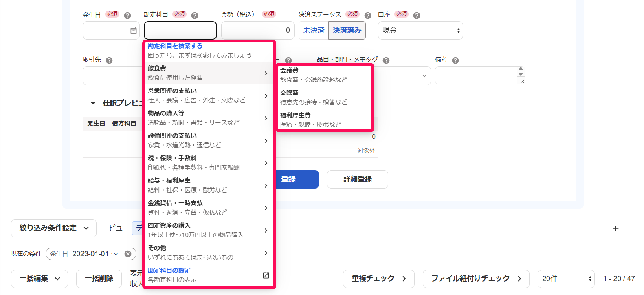The width and height of the screenshot is (644, 295).
Task: Choose 福利厚生費 from submenu
Action: tap(325, 120)
